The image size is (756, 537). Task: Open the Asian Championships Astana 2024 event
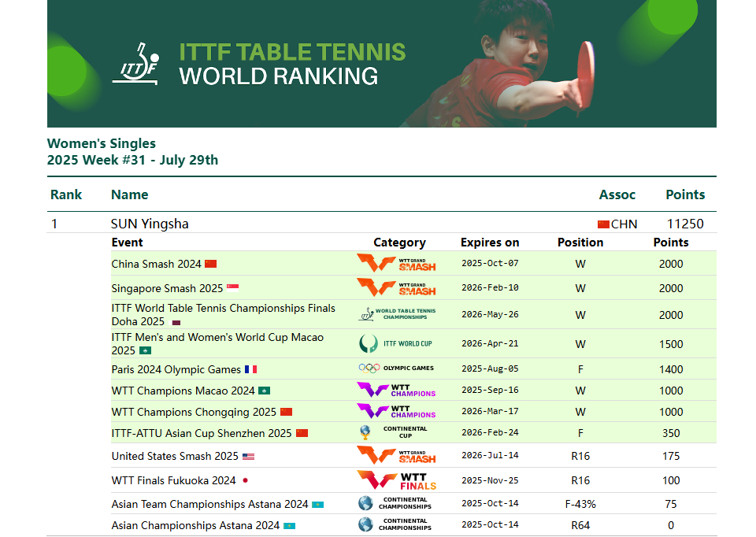tap(195, 525)
